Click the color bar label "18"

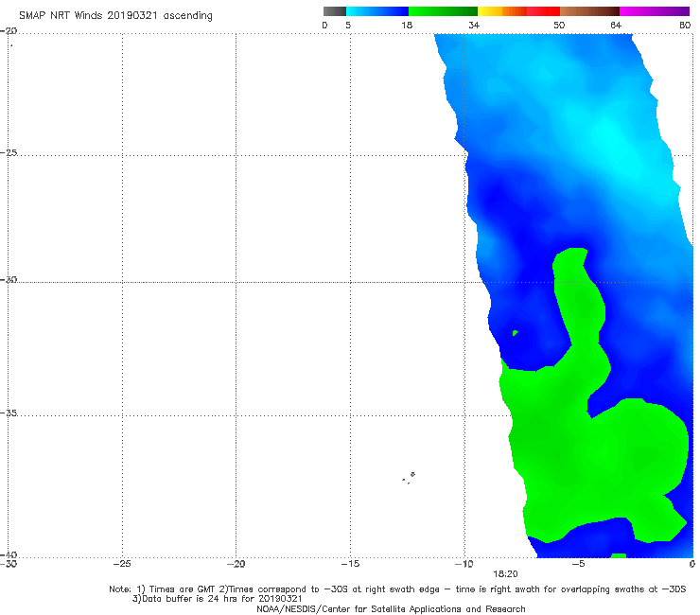(x=407, y=26)
